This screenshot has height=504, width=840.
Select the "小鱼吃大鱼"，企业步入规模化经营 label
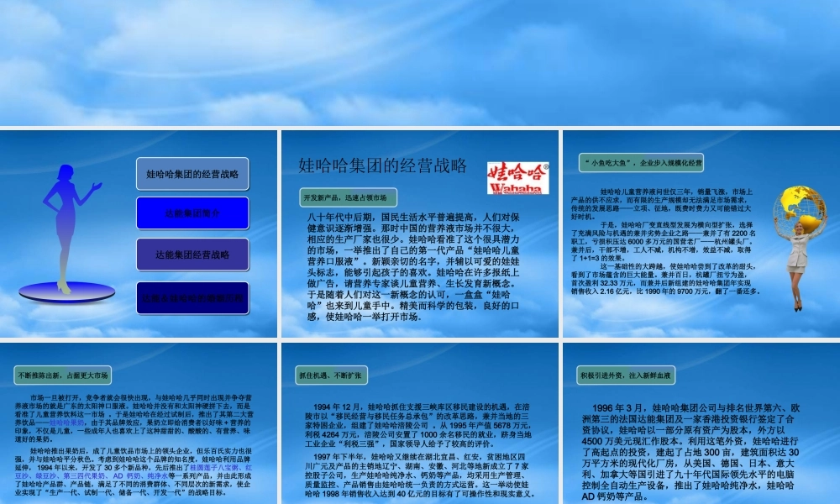[x=641, y=163]
